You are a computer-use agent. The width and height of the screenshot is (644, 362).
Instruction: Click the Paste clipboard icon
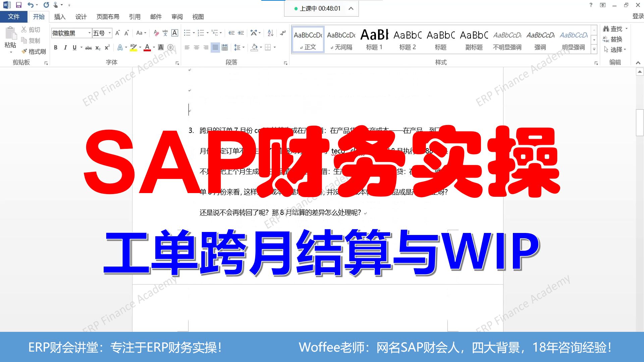(11, 33)
